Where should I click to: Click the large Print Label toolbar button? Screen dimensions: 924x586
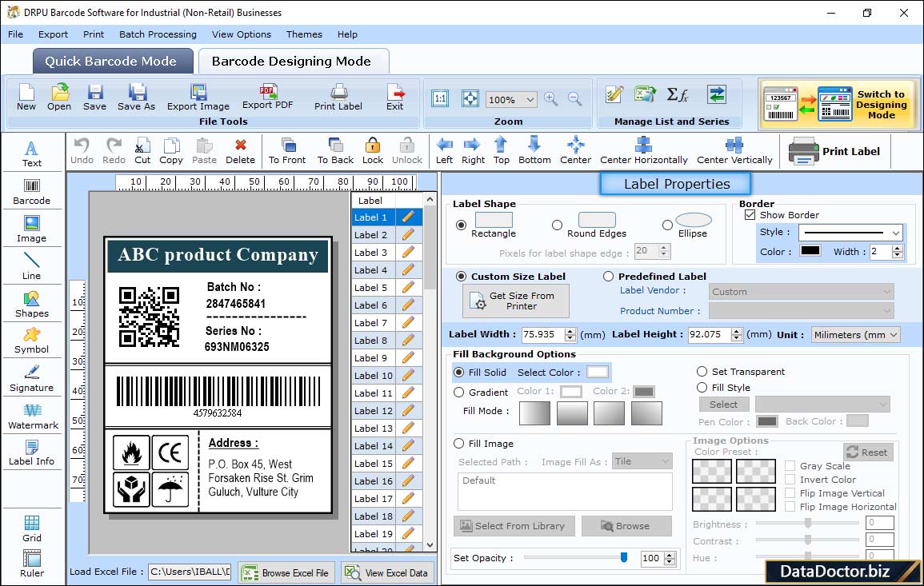click(834, 151)
